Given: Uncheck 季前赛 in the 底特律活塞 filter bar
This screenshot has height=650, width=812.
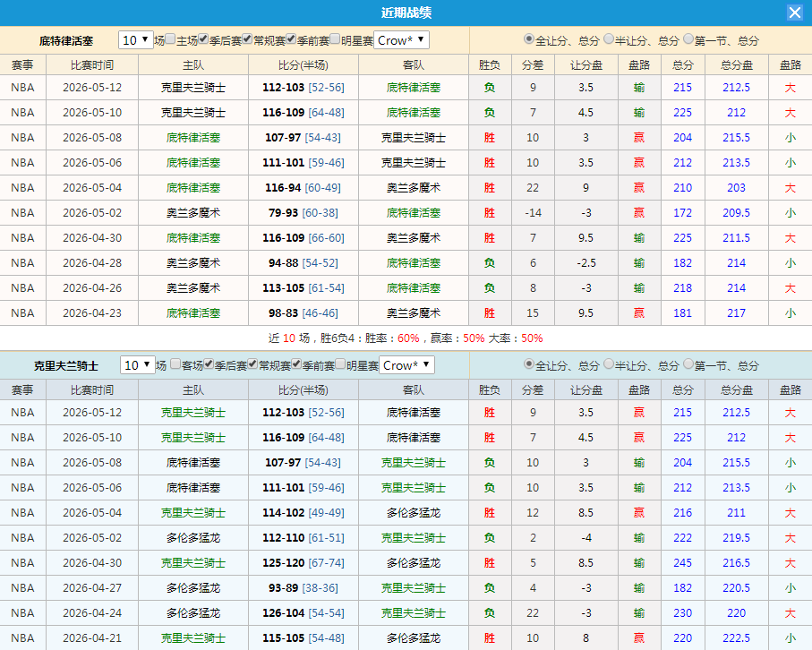Looking at the screenshot, I should click(x=291, y=38).
